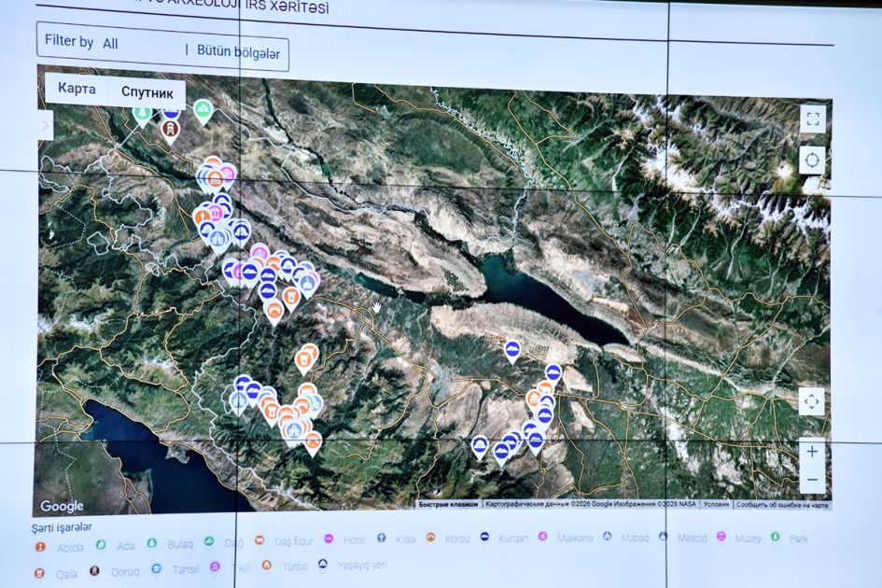Click the Dağ legend icon
Screen dimensions: 882x588
(209, 541)
